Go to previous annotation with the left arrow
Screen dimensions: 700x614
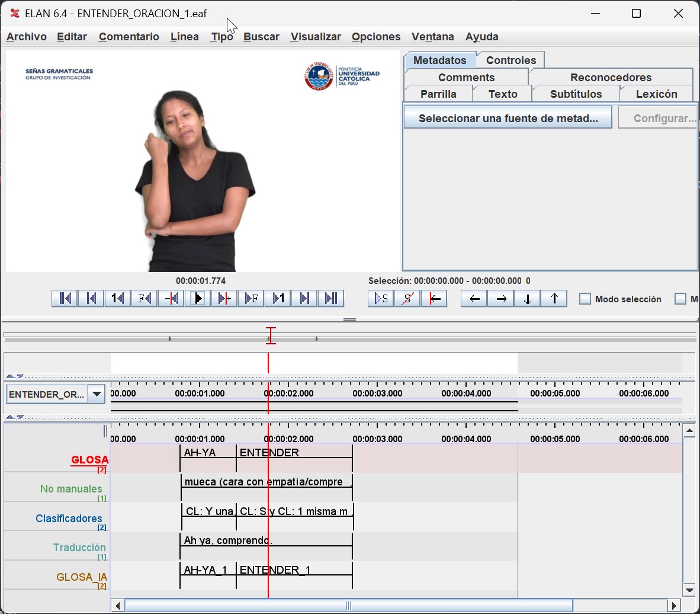point(473,298)
